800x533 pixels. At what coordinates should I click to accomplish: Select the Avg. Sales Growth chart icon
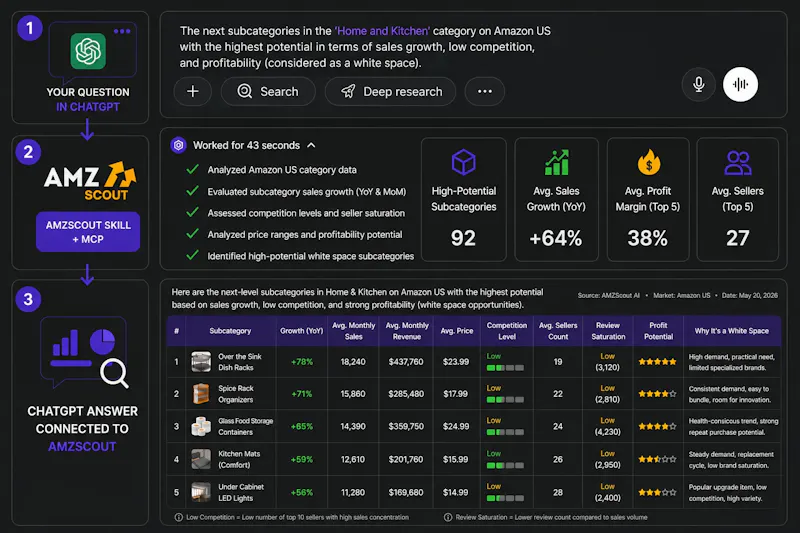pyautogui.click(x=556, y=163)
